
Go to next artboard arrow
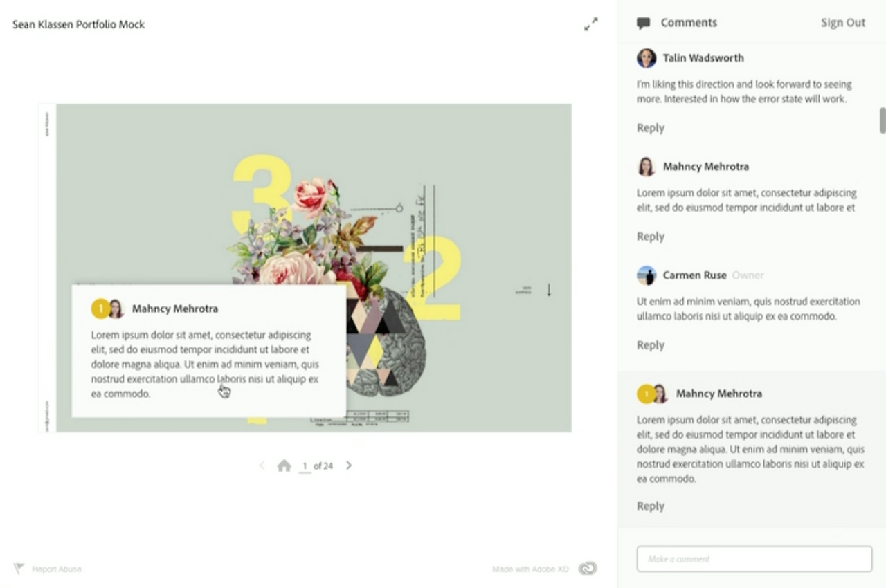pos(349,466)
